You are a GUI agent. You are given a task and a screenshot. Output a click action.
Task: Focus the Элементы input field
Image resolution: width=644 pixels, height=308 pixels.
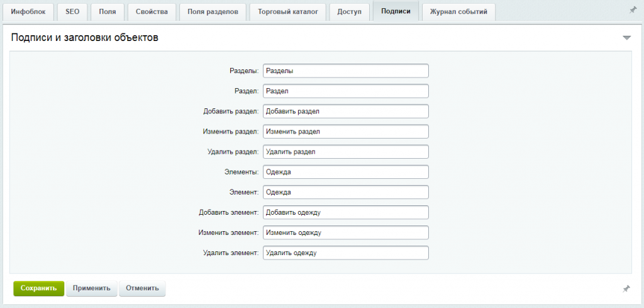pyautogui.click(x=346, y=172)
